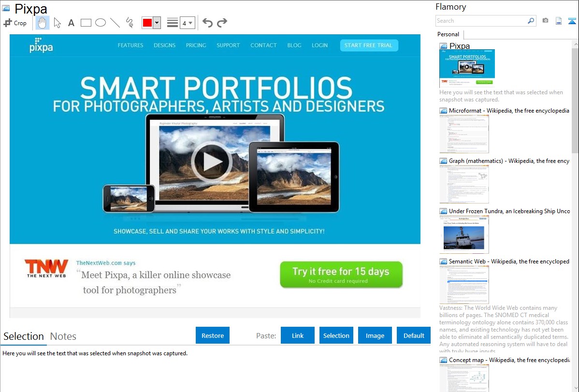This screenshot has height=392, width=579.
Task: Open the Concept map snapshot thumbnail
Action: [x=464, y=378]
